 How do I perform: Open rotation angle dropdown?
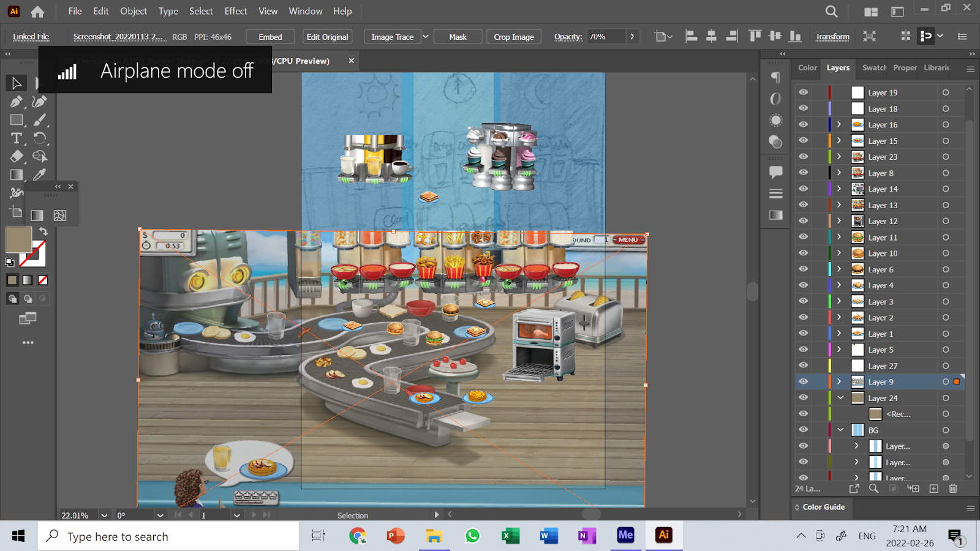click(x=160, y=515)
